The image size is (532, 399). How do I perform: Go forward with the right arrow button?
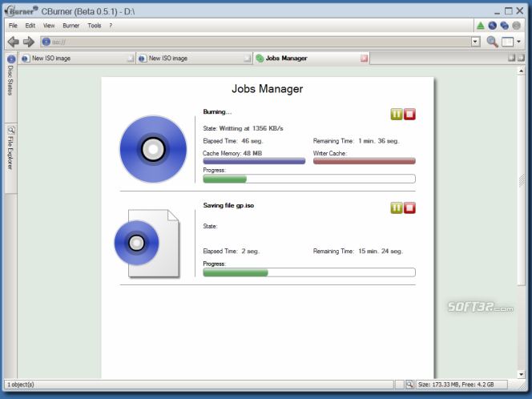pyautogui.click(x=29, y=42)
